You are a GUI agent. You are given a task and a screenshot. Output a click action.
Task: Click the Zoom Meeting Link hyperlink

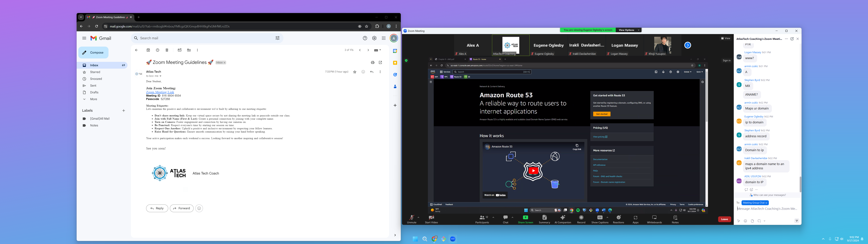coord(160,92)
